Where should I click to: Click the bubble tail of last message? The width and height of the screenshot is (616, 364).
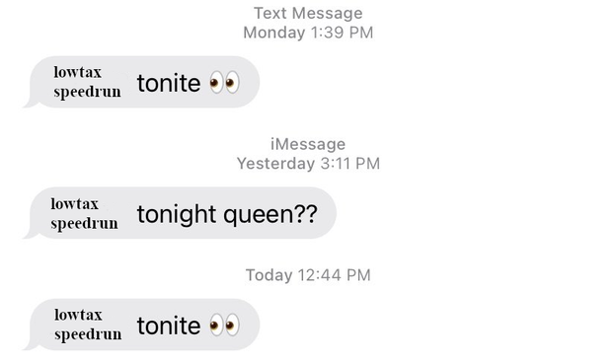tap(31, 345)
